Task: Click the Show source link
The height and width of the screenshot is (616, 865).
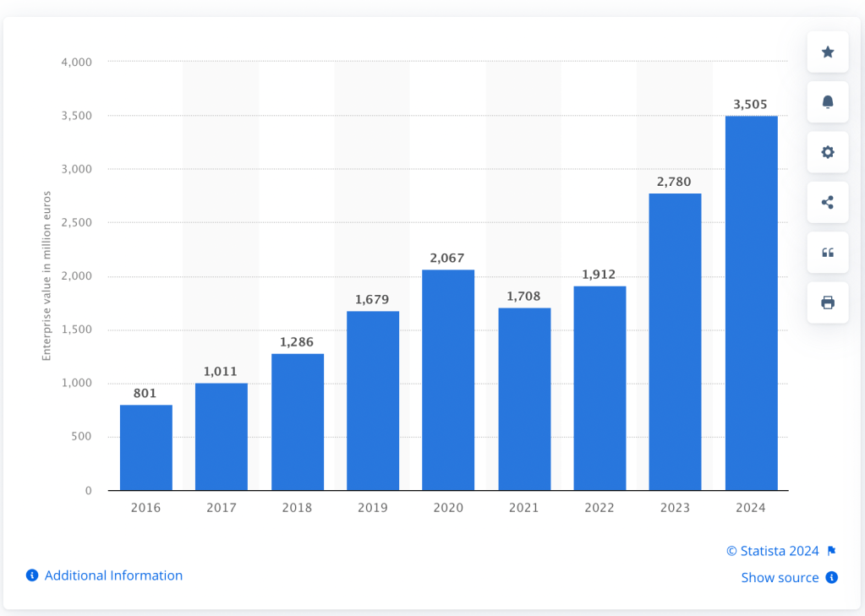Action: coord(780,578)
